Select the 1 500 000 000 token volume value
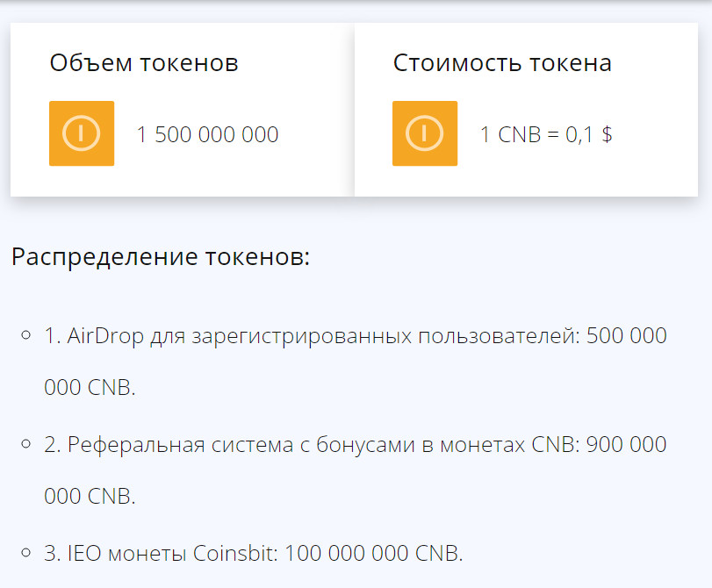 tap(207, 134)
